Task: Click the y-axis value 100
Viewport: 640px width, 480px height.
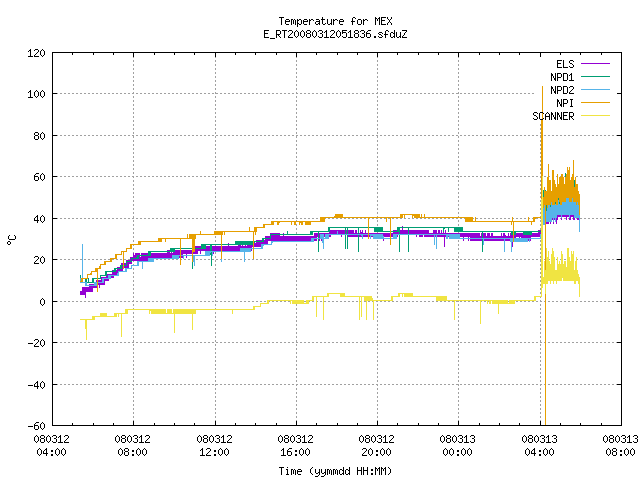Action: point(36,94)
